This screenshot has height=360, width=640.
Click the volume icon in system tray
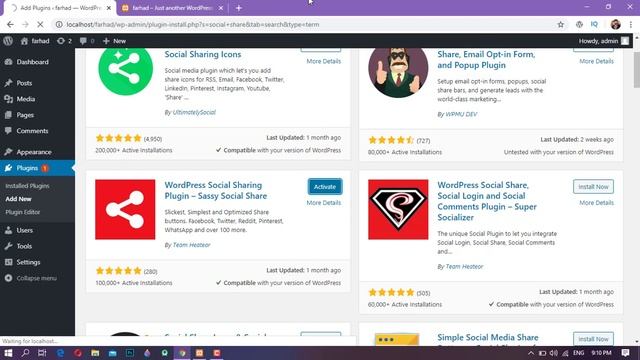(x=553, y=353)
